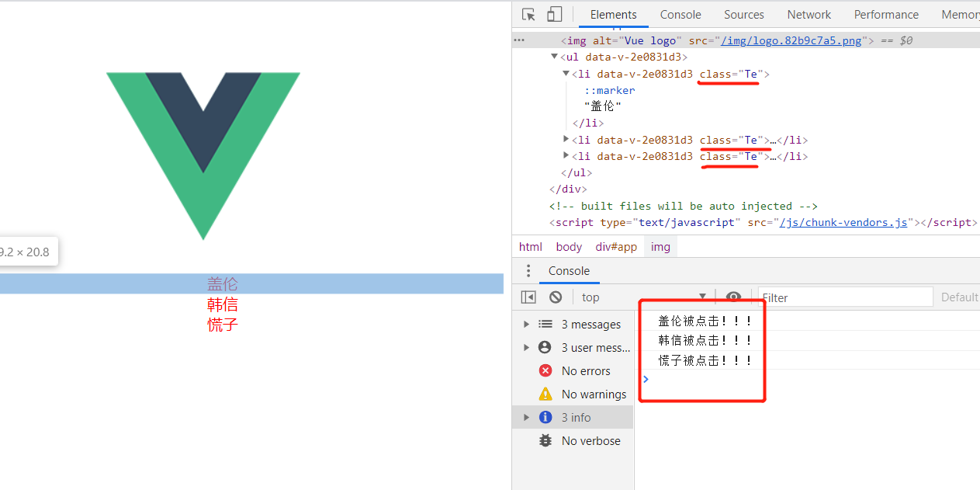Viewport: 980px width, 490px height.
Task: Select html in the breadcrumb bar
Action: click(x=531, y=247)
